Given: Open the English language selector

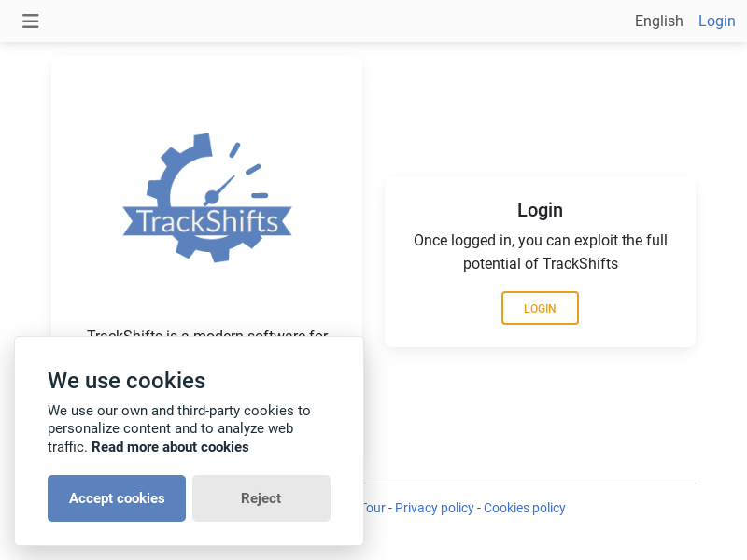Looking at the screenshot, I should point(658,21).
